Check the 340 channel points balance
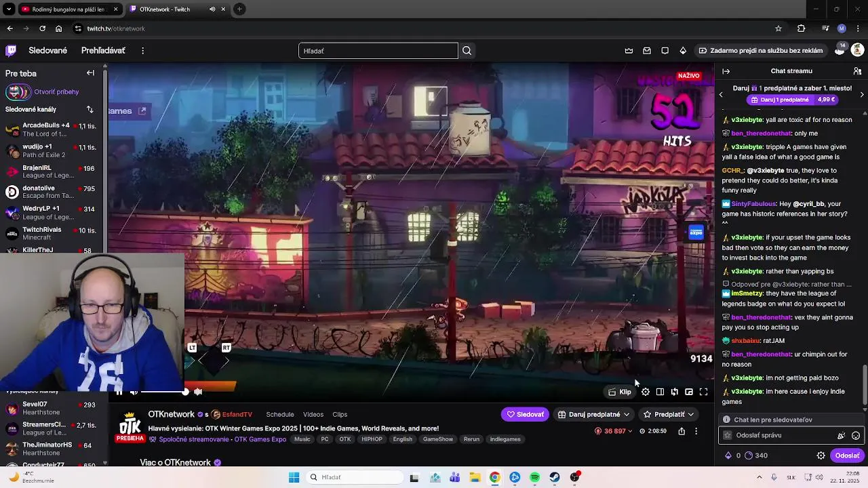Screen dimensions: 868x488 (756, 455)
